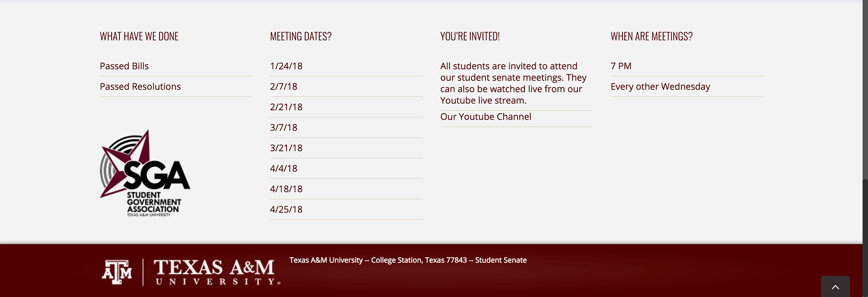Click the What Have We Done heading
Viewport: 868px width, 297px height.
[x=139, y=36]
